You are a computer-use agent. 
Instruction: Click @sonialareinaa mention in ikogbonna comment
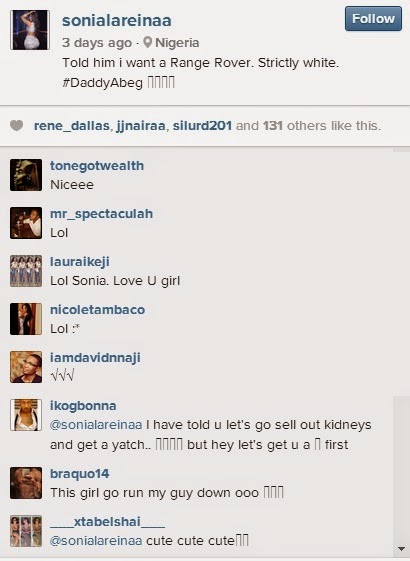pos(96,425)
